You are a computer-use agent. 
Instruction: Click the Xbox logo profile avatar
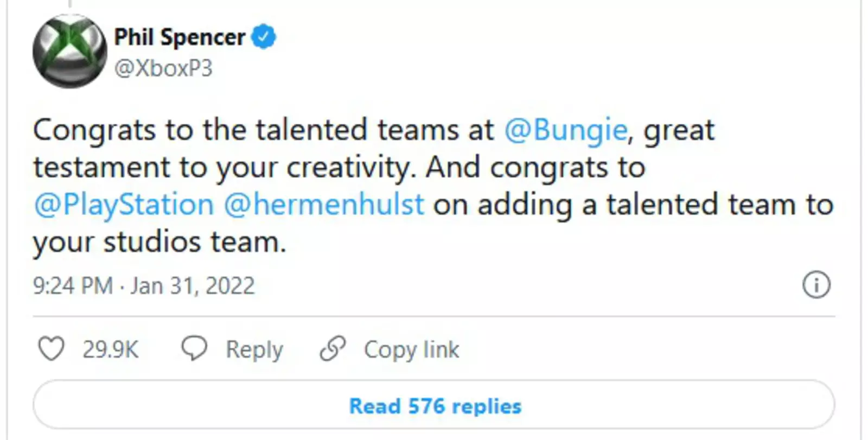click(69, 52)
